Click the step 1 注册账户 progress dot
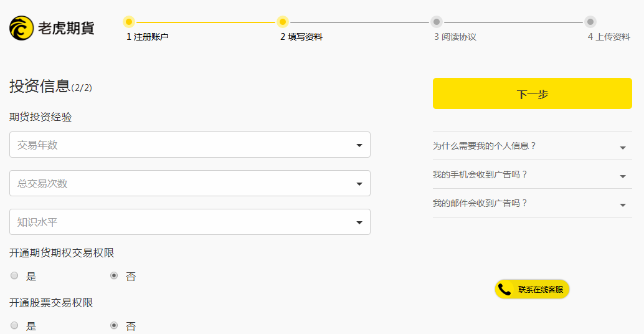The image size is (644, 334). click(128, 22)
